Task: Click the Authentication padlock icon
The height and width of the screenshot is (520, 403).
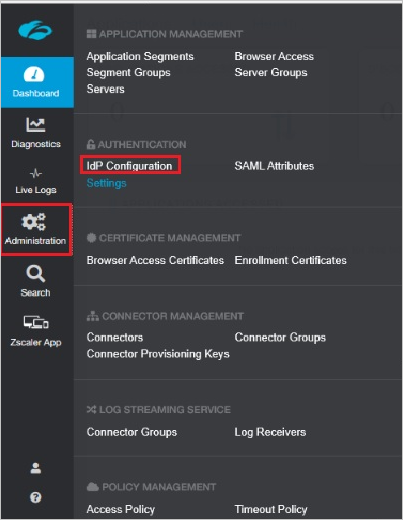Action: pos(91,144)
